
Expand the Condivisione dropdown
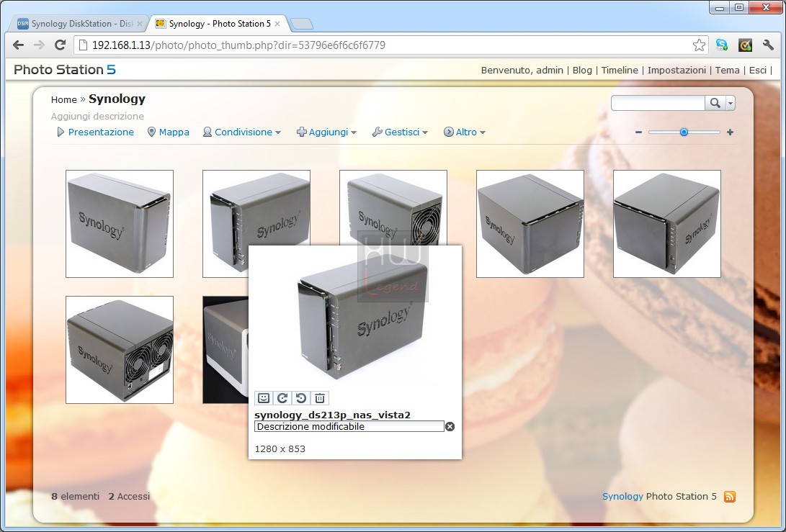[241, 132]
